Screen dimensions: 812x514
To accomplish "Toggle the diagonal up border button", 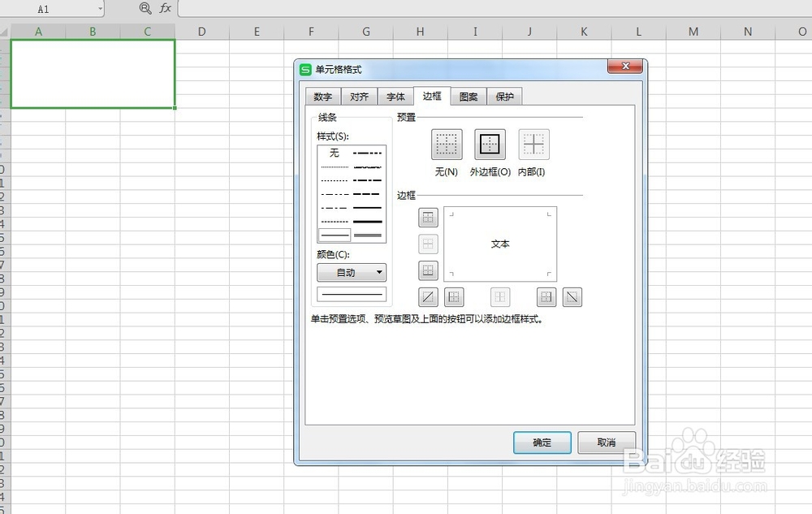I will (x=428, y=297).
